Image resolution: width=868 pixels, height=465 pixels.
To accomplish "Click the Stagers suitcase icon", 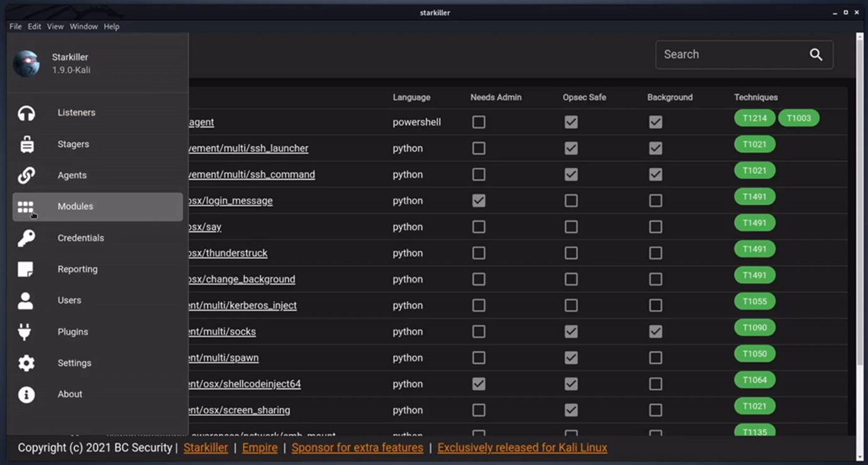I will pyautogui.click(x=26, y=145).
